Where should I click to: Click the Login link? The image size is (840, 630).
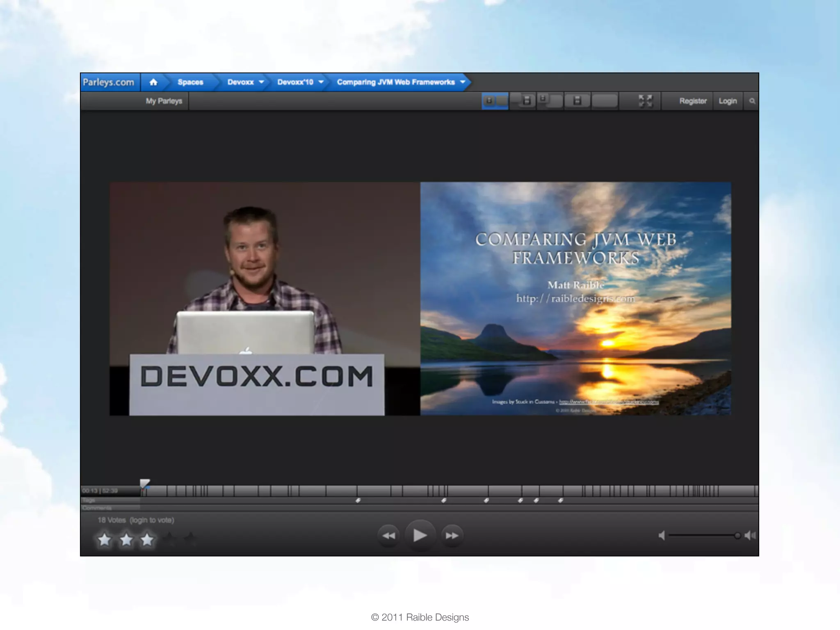click(728, 101)
